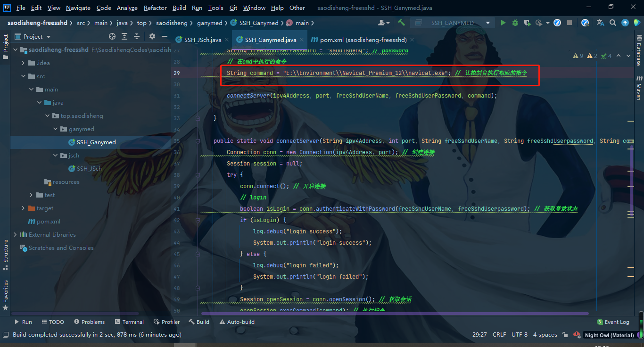
Task: Expand the test folder
Action: [x=32, y=195]
